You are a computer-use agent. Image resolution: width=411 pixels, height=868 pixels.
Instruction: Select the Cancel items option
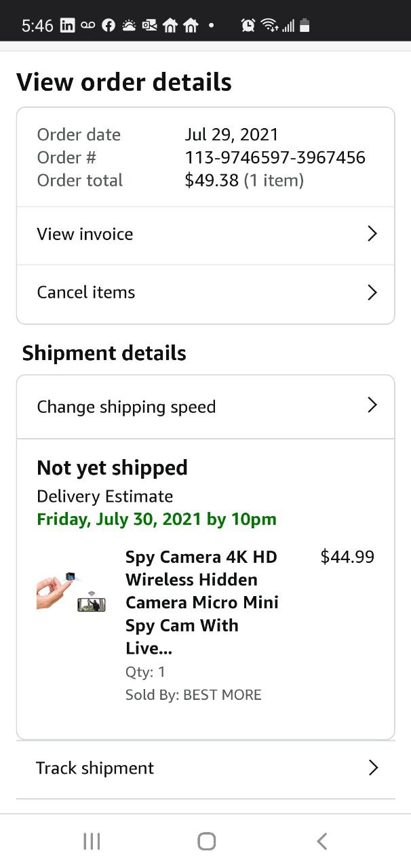click(x=86, y=293)
